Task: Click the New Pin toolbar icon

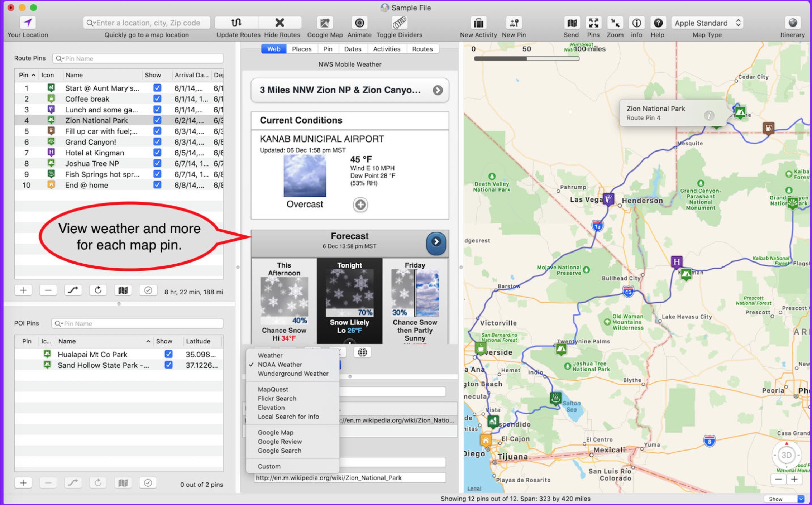Action: 514,23
